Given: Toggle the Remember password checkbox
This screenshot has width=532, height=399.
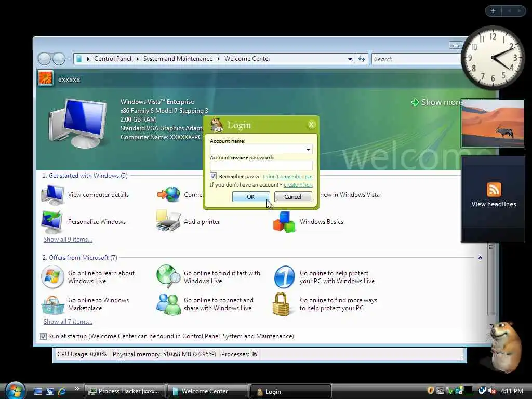Looking at the screenshot, I should click(213, 176).
